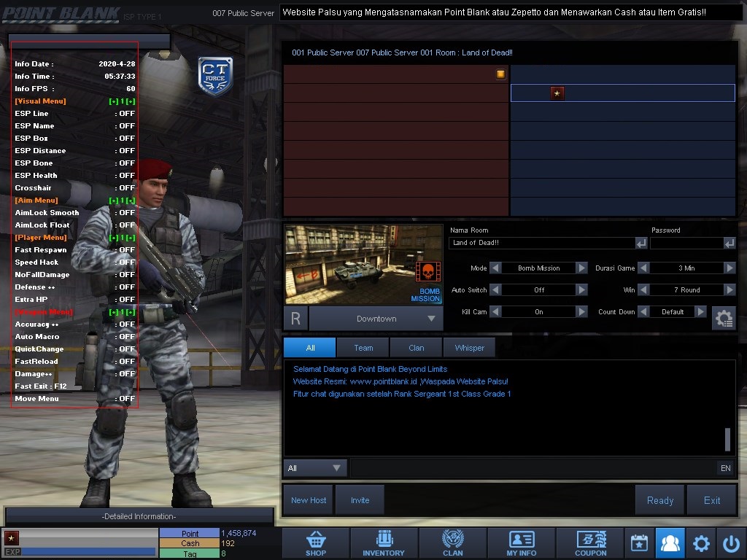Screen dimensions: 747x560
Task: Click the Ready button
Action: pyautogui.click(x=659, y=500)
